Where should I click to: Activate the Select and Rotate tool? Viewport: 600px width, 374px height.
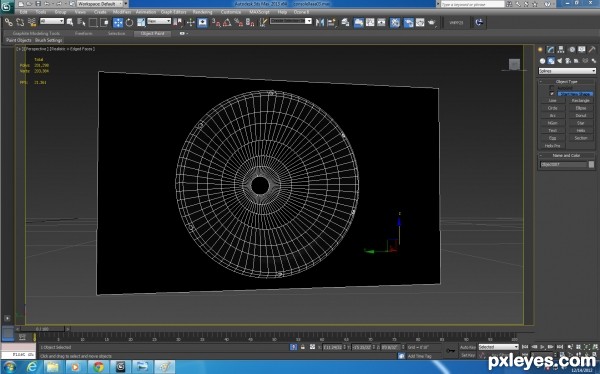tap(129, 23)
